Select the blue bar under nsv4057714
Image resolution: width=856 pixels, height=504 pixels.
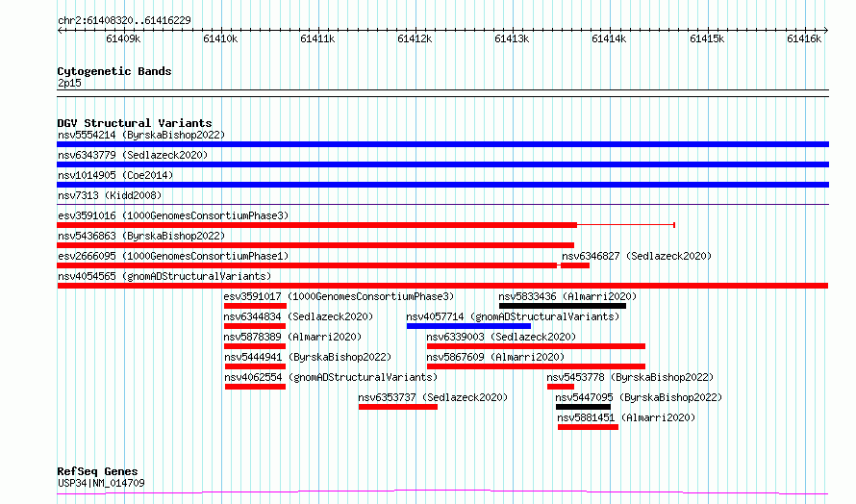click(468, 326)
